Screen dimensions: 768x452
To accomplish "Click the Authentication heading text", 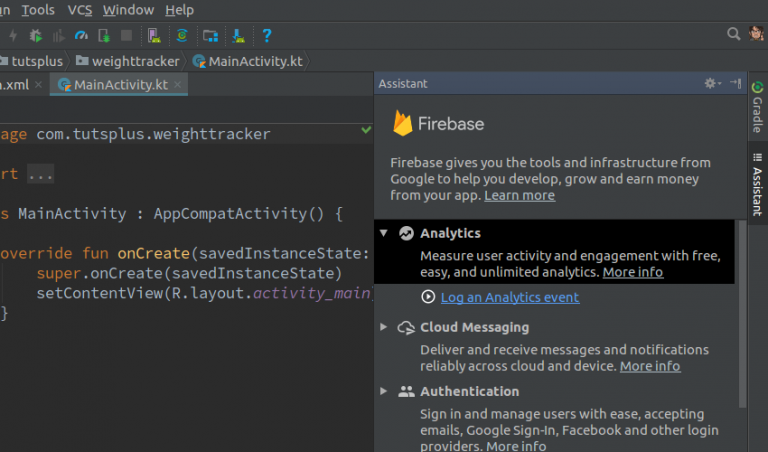I will 470,391.
